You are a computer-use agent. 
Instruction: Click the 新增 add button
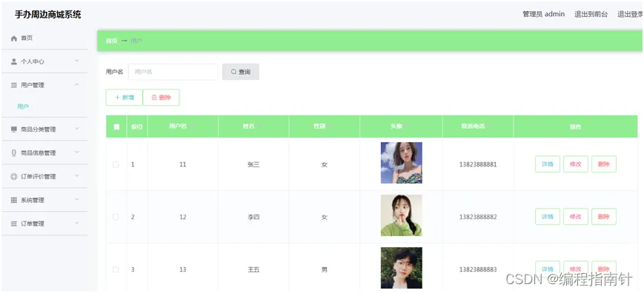click(125, 98)
